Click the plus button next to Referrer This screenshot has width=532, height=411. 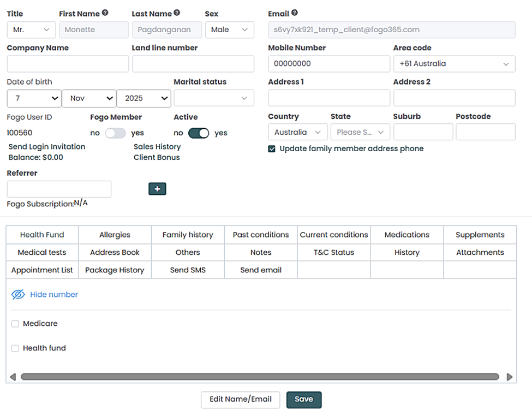(157, 189)
